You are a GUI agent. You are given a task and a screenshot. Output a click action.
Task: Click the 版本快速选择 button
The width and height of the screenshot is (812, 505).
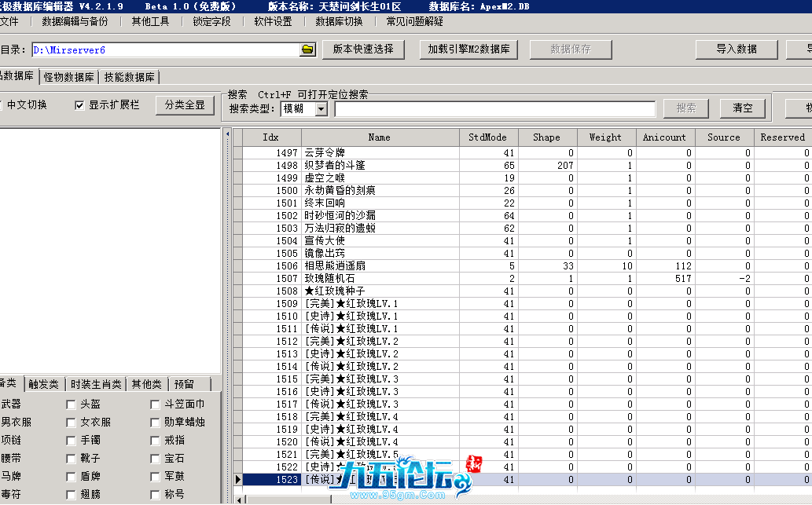(363, 49)
